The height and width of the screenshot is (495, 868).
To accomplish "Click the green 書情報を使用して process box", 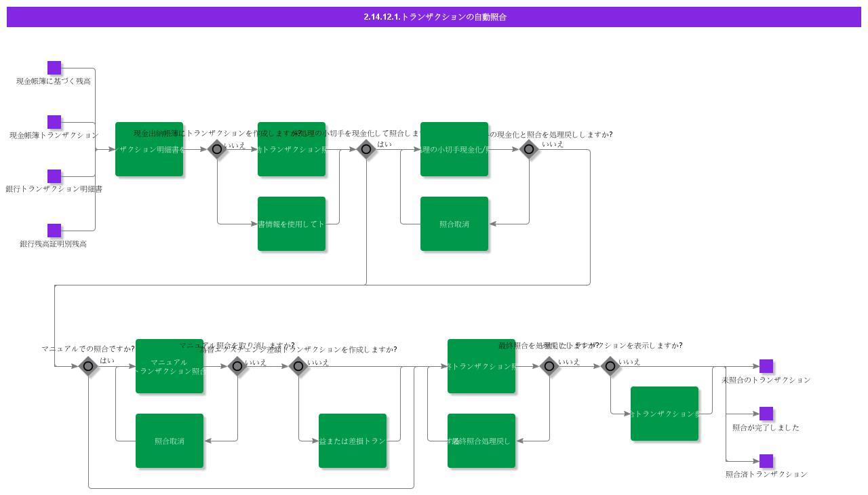I will (292, 224).
